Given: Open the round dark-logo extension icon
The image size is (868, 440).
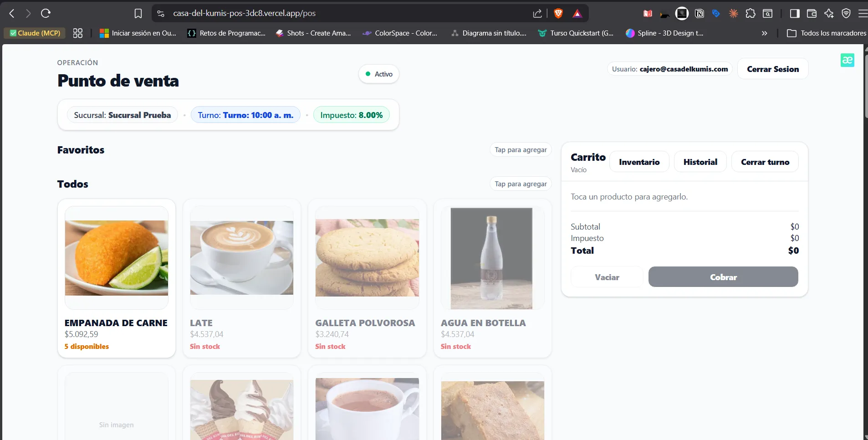Looking at the screenshot, I should click(x=682, y=14).
